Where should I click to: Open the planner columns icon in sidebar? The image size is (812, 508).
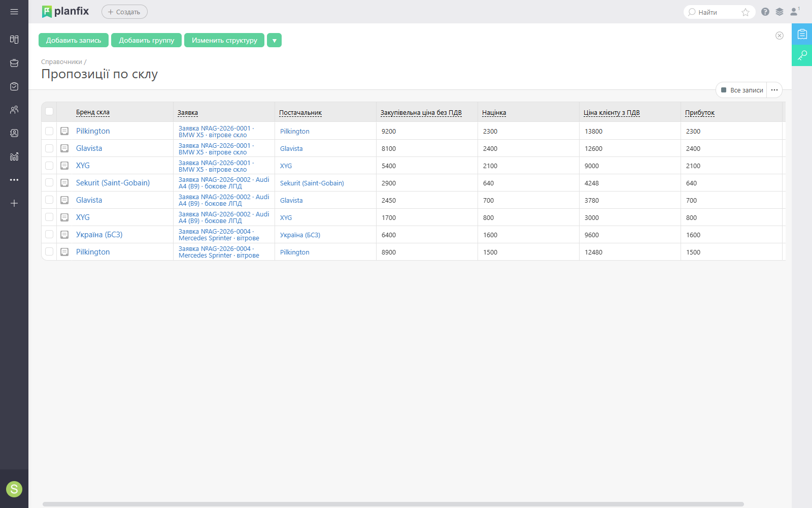pyautogui.click(x=14, y=40)
